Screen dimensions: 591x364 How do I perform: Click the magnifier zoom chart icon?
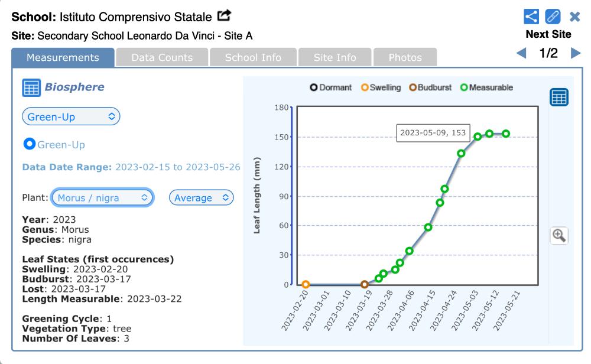pos(558,235)
